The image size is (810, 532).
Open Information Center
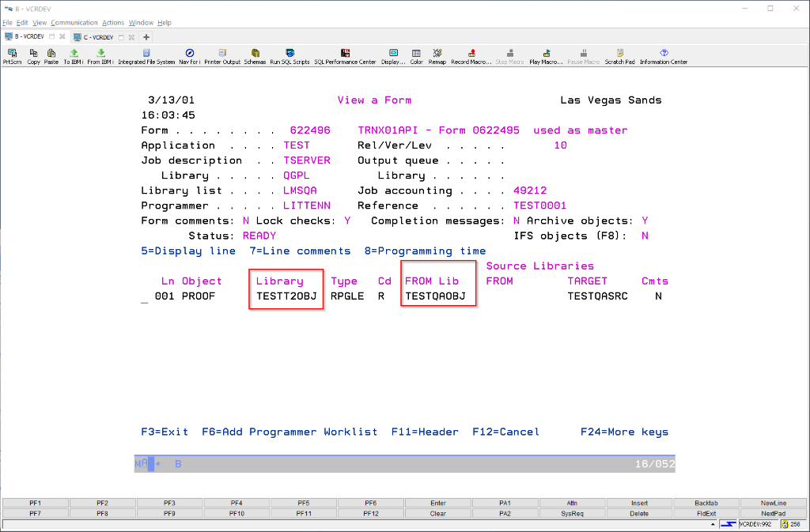664,56
